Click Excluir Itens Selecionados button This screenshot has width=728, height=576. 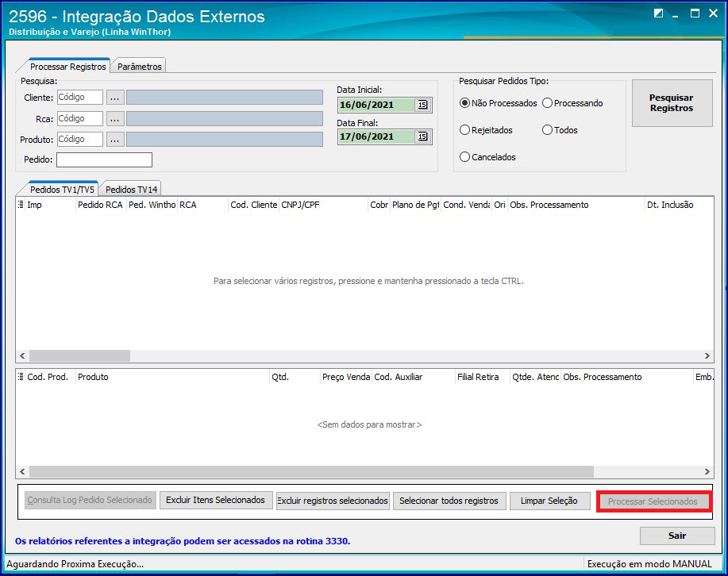tap(216, 501)
